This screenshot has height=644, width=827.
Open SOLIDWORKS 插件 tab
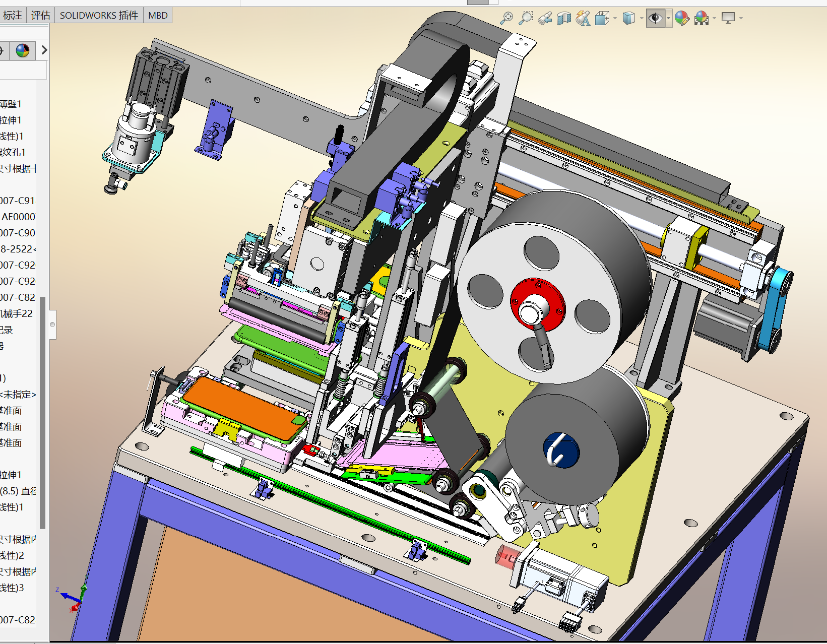click(99, 15)
